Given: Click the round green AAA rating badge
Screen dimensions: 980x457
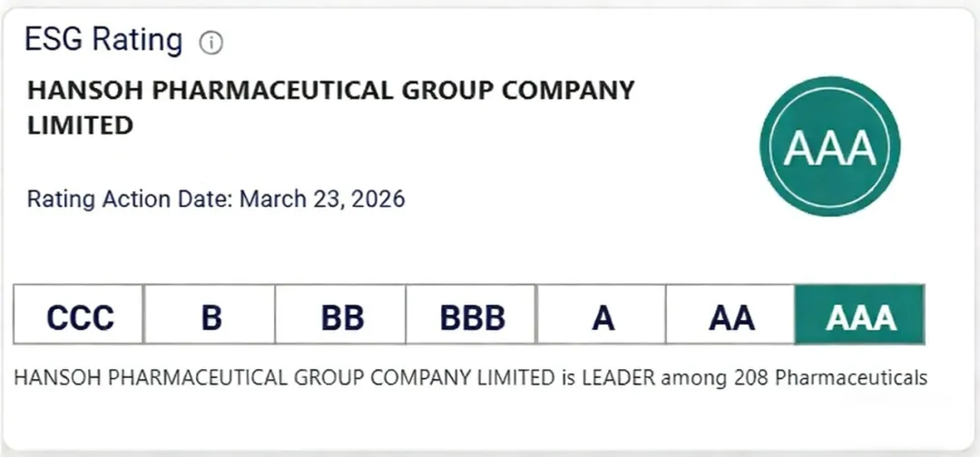Looking at the screenshot, I should coord(829,148).
